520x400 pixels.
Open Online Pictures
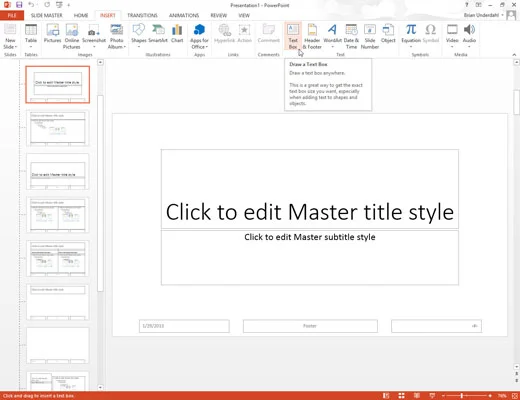coord(72,36)
